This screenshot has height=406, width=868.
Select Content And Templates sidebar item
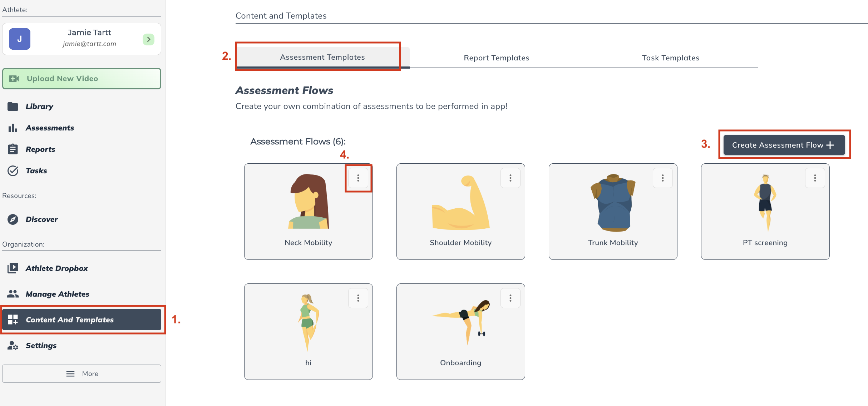(x=82, y=320)
